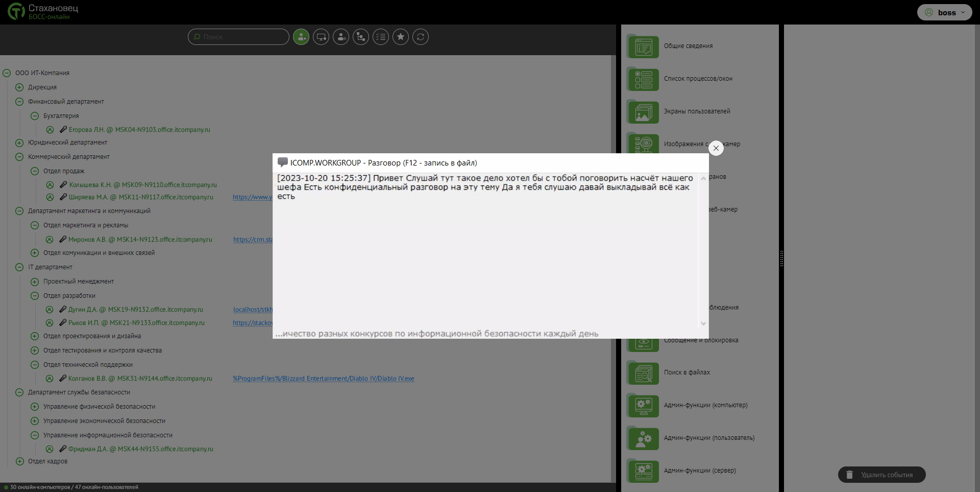Open the Diablo IV.exe program link

coord(324,379)
